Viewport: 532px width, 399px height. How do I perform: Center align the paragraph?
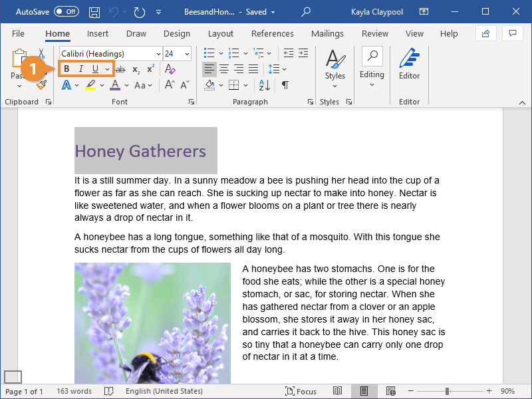[224, 69]
